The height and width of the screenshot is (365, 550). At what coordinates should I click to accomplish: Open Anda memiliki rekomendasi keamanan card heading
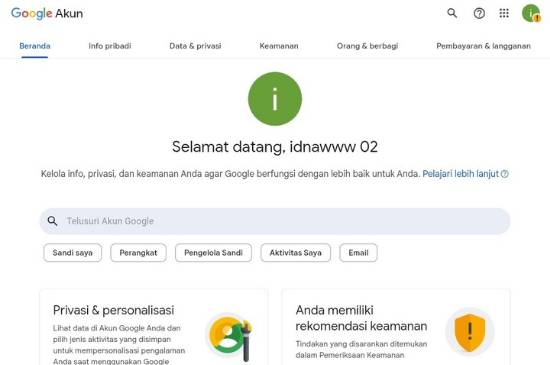click(x=361, y=318)
